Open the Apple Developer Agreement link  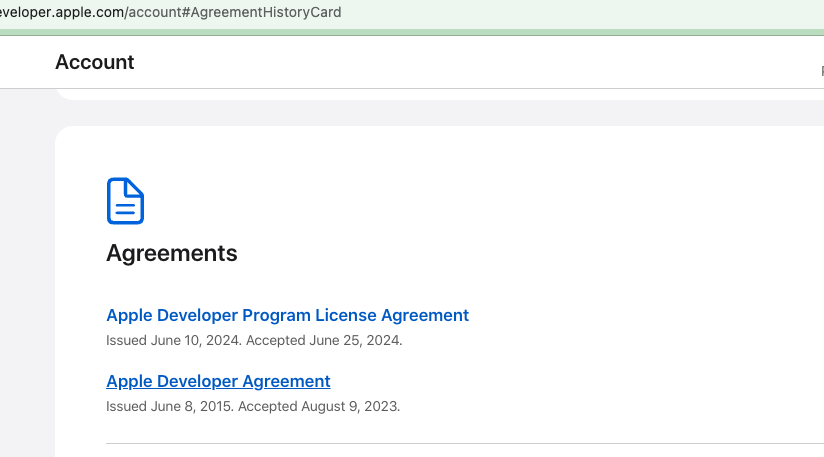(x=218, y=381)
